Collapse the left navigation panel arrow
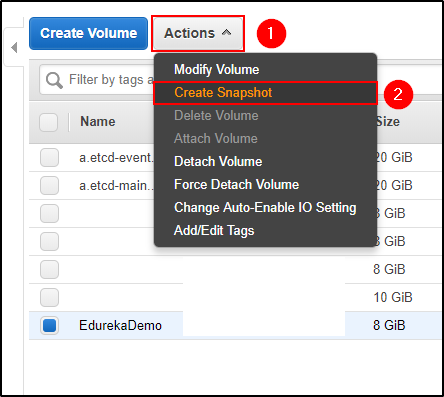 [x=14, y=47]
